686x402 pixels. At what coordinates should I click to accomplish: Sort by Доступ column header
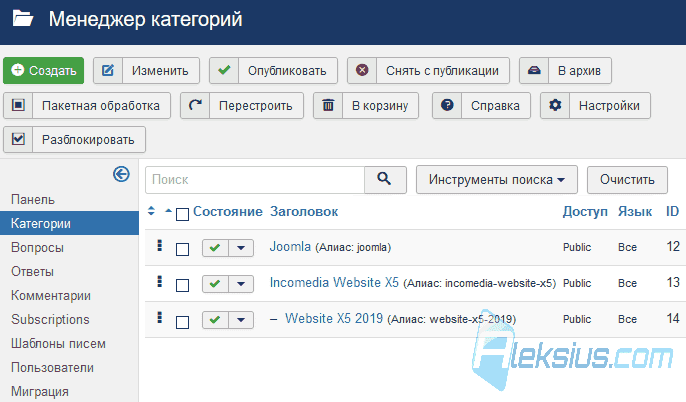[585, 212]
